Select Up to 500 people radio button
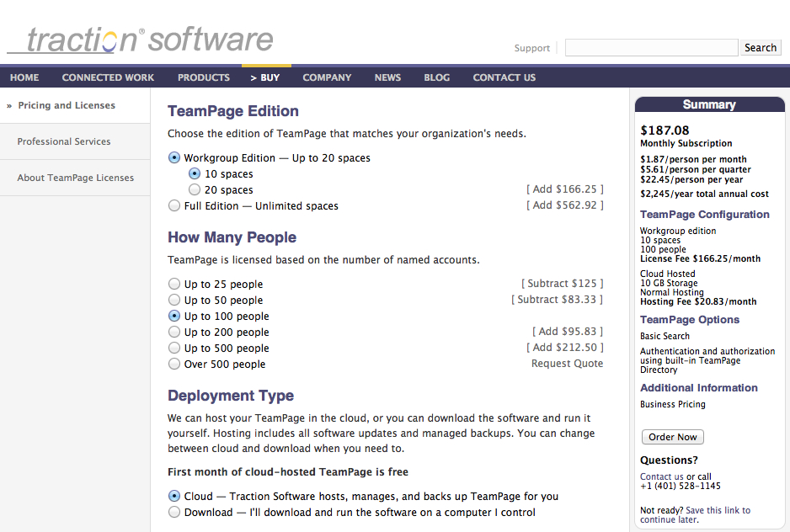Screen dimensions: 790x532 (174, 348)
